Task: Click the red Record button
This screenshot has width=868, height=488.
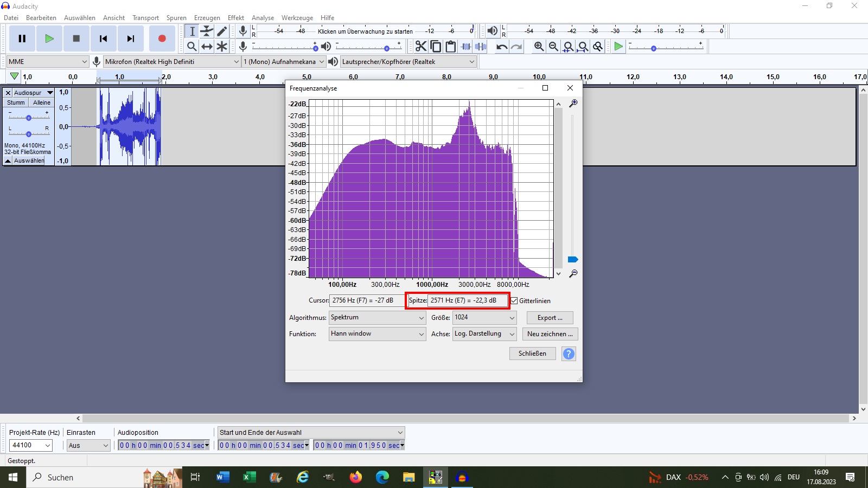Action: (x=162, y=38)
